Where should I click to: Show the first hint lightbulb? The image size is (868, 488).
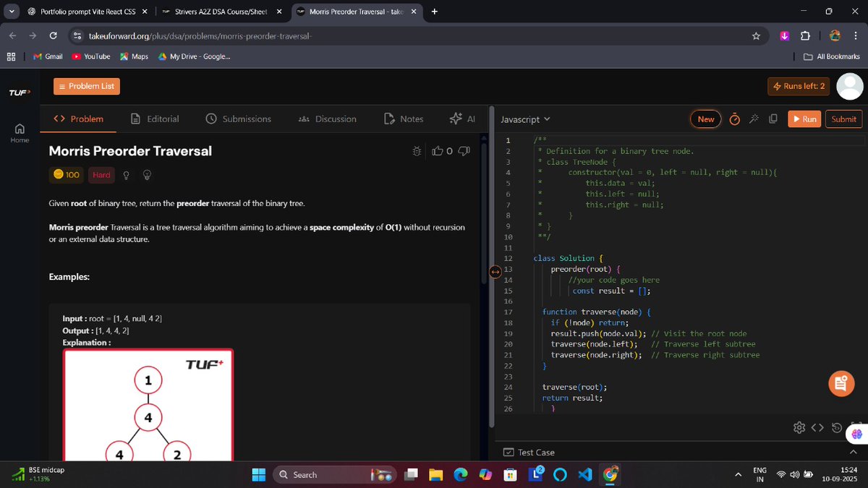pos(127,175)
